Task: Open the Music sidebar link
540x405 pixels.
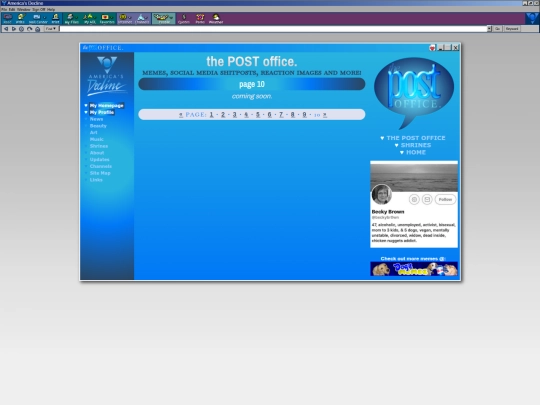Action: [x=96, y=139]
